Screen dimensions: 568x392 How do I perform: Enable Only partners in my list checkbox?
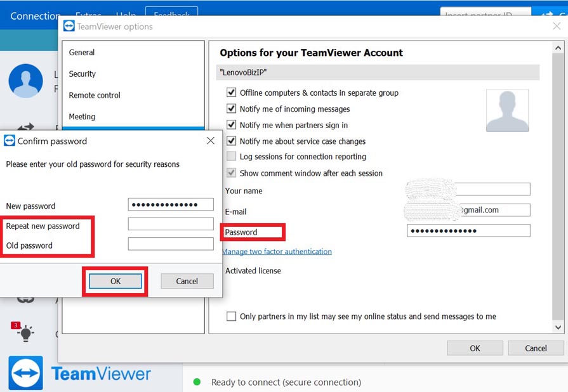click(231, 316)
